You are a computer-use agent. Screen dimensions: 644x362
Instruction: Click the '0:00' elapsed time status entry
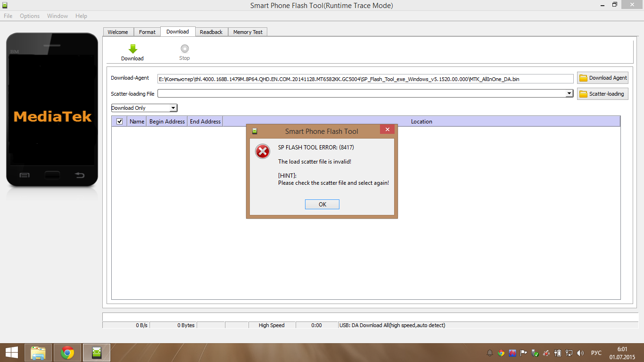pos(317,325)
